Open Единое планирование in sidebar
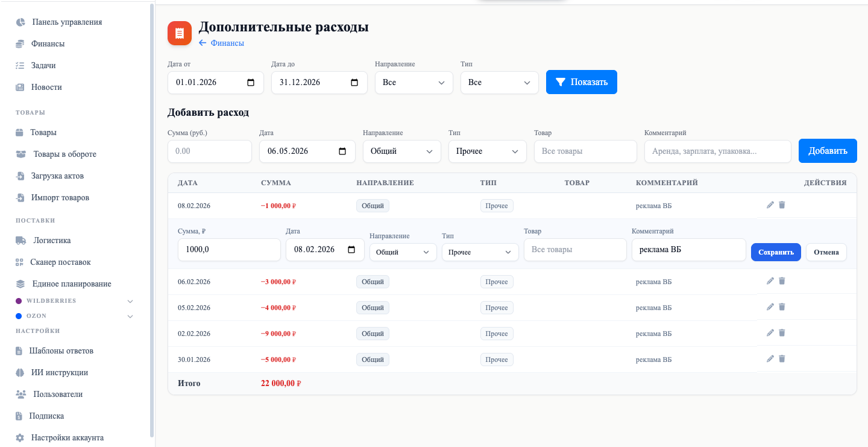This screenshot has width=868, height=447. click(71, 284)
